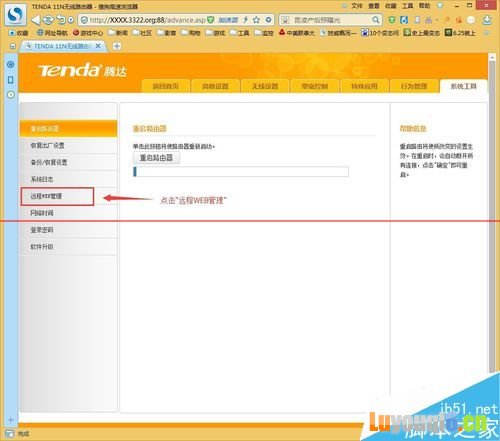Screen dimensions: 500x441
Task: Close the TENDA 11N browser tab
Action: tap(98, 46)
